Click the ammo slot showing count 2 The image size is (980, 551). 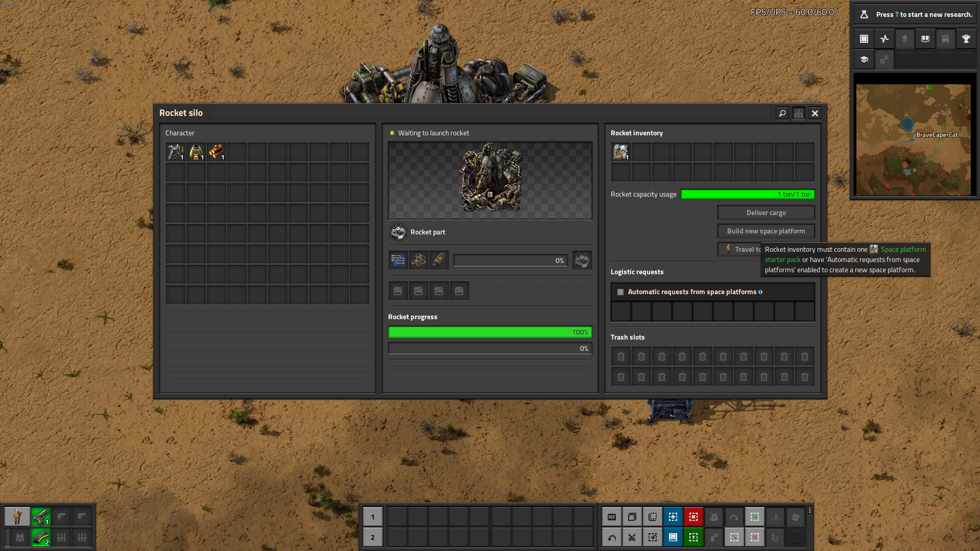click(x=41, y=537)
